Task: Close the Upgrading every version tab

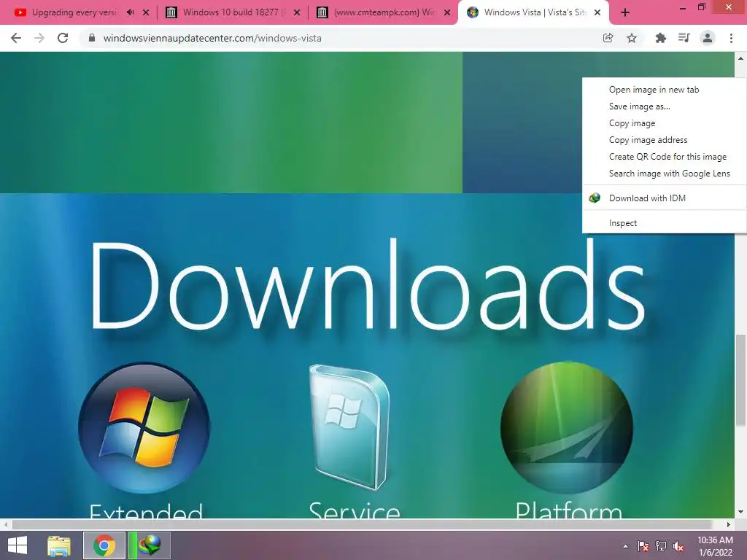Action: tap(146, 12)
